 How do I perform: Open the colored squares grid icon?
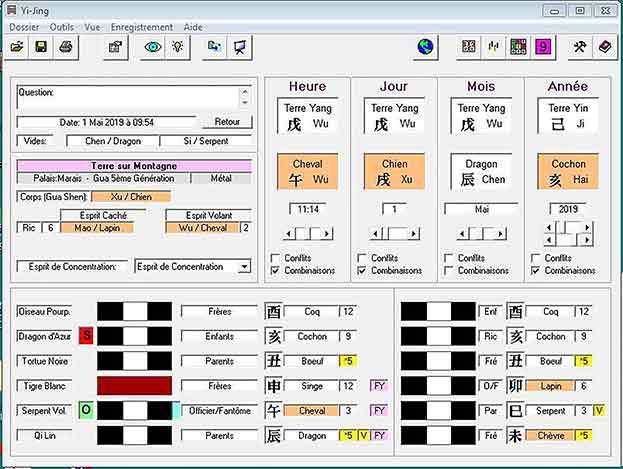[x=518, y=47]
